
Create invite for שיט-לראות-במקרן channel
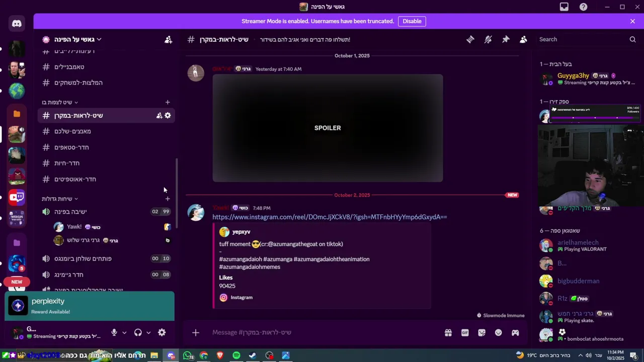pyautogui.click(x=159, y=116)
